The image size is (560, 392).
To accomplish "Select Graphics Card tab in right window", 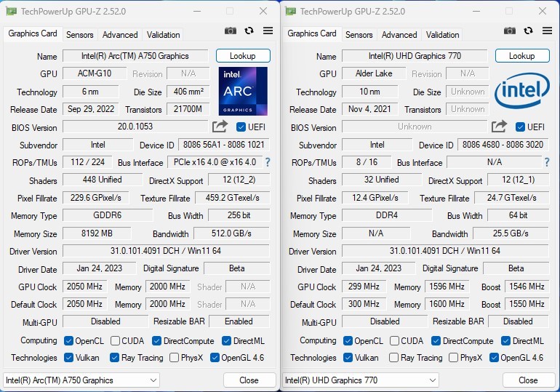I will click(312, 33).
